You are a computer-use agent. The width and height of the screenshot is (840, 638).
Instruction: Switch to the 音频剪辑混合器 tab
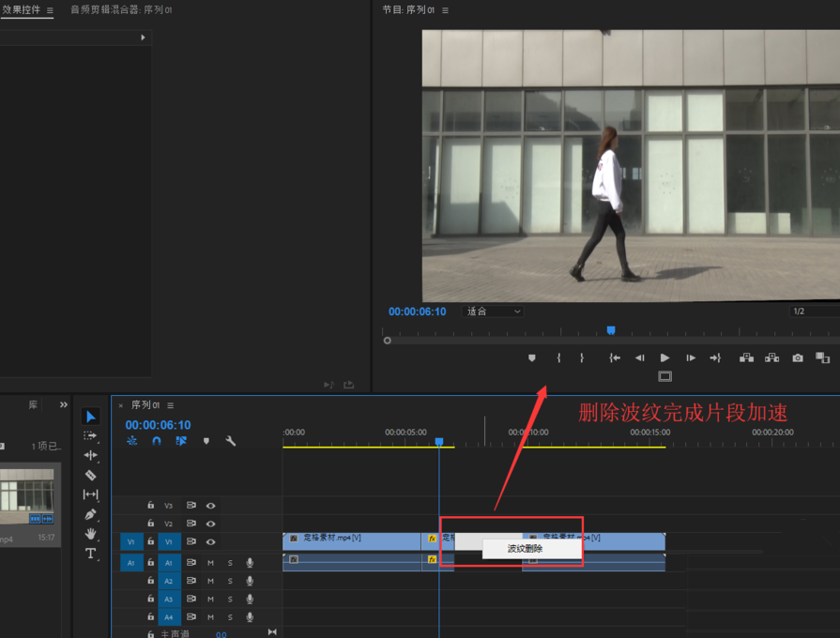[x=103, y=11]
